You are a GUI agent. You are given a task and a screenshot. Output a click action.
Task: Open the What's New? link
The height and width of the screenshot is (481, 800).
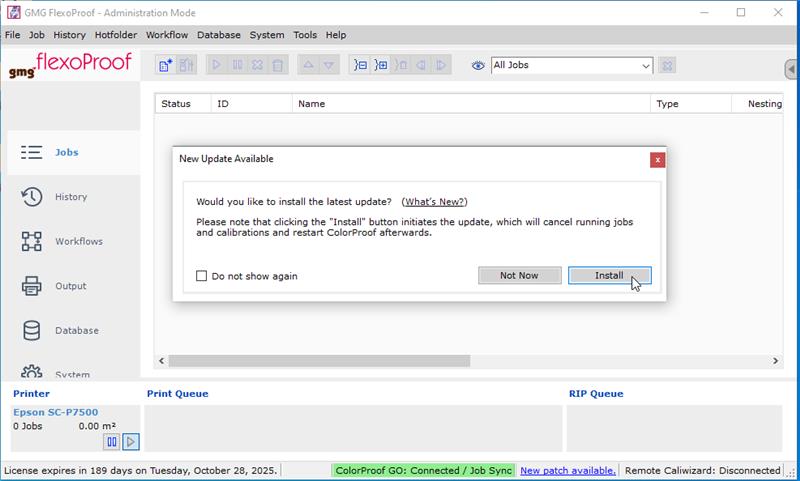(x=435, y=202)
